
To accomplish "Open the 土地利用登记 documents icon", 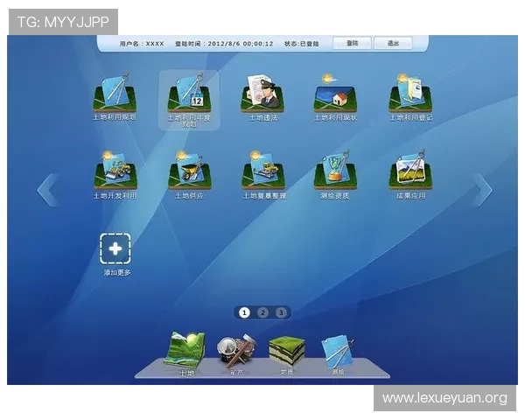I will (x=410, y=93).
